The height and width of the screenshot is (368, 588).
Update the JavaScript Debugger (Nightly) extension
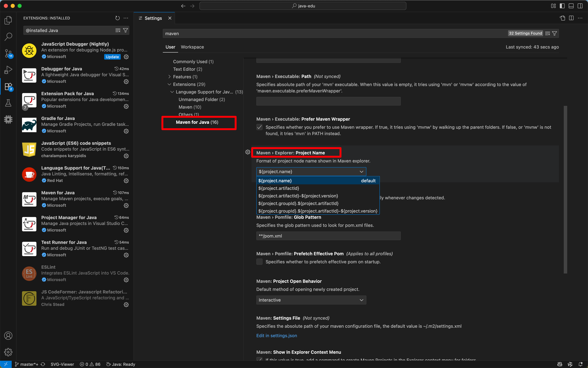pyautogui.click(x=112, y=57)
